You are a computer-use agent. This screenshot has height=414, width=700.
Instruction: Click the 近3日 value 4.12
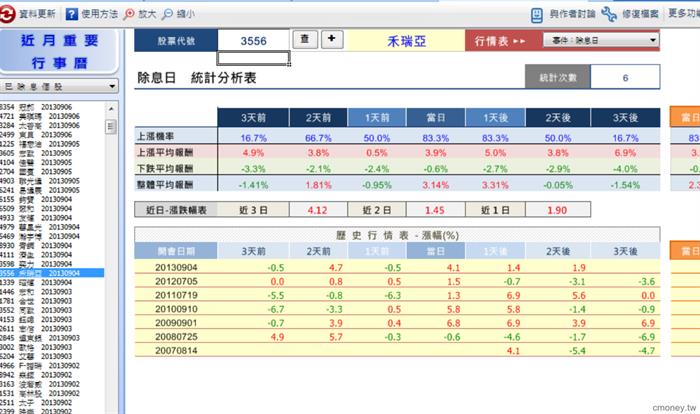tap(318, 209)
